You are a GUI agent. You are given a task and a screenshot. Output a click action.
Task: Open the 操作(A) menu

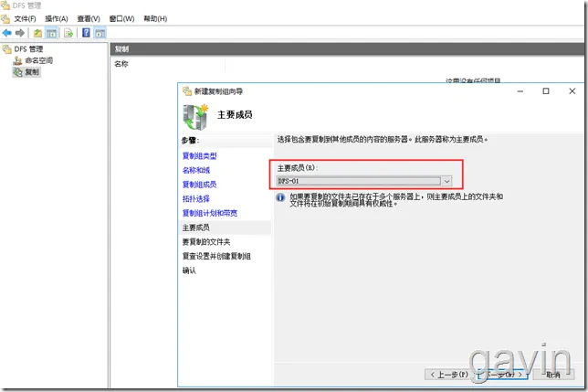click(x=57, y=19)
